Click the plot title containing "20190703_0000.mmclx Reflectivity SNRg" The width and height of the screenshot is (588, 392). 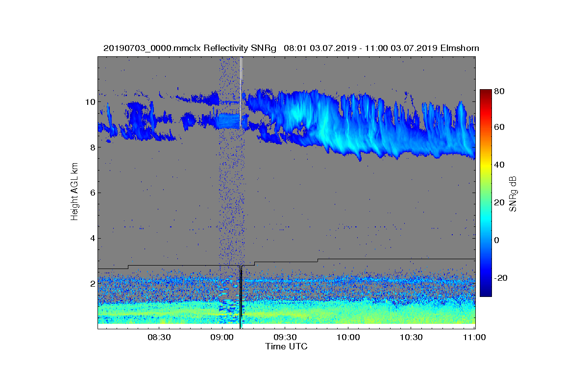click(x=291, y=48)
